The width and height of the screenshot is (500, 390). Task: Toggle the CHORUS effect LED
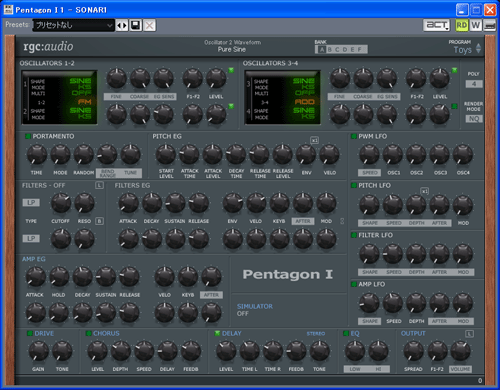coord(88,333)
